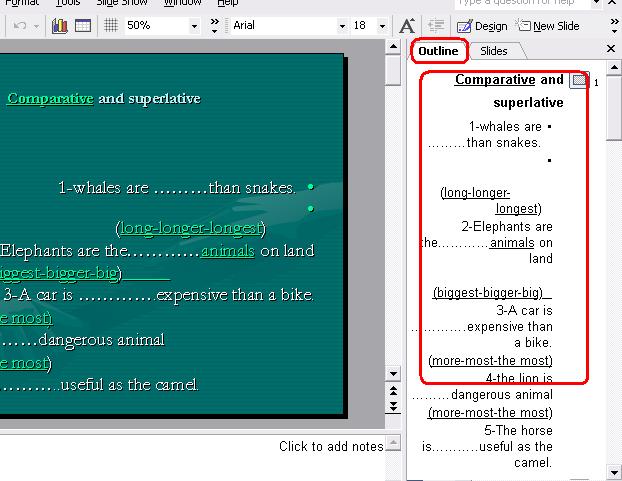
Task: Open the undo history dropdown arrow
Action: (x=36, y=27)
